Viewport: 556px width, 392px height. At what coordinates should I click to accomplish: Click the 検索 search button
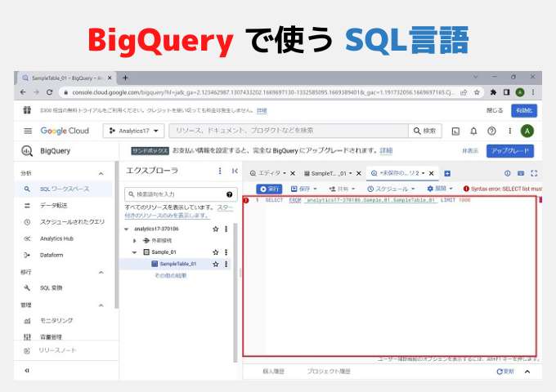(x=425, y=131)
